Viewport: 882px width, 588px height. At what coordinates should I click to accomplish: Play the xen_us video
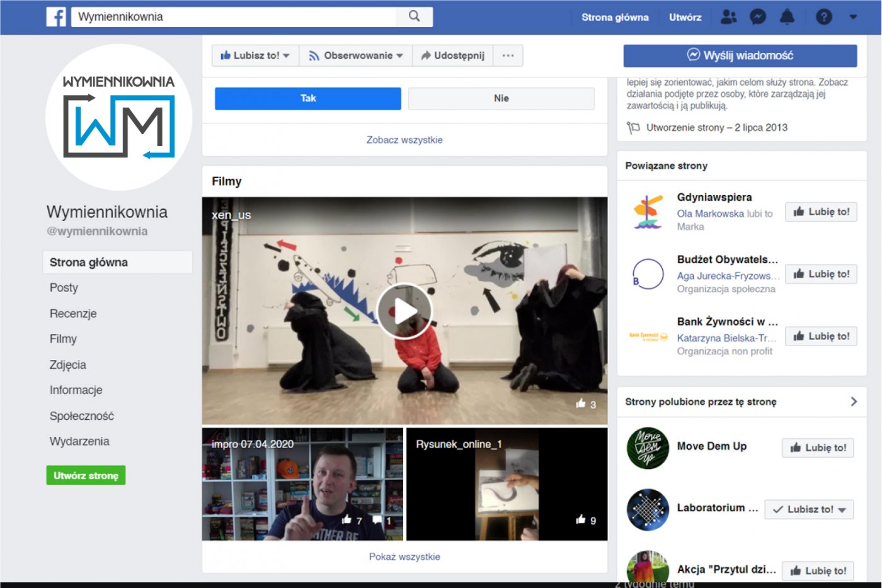[404, 311]
